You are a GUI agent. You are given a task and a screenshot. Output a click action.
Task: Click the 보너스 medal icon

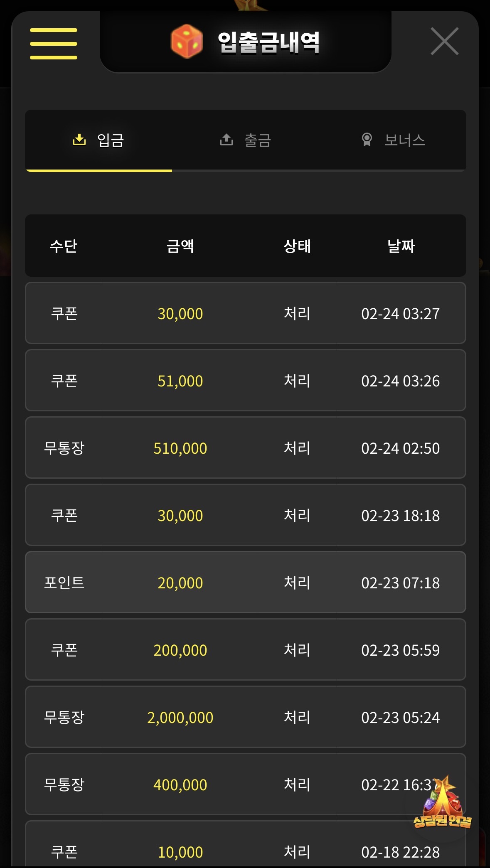pos(367,140)
